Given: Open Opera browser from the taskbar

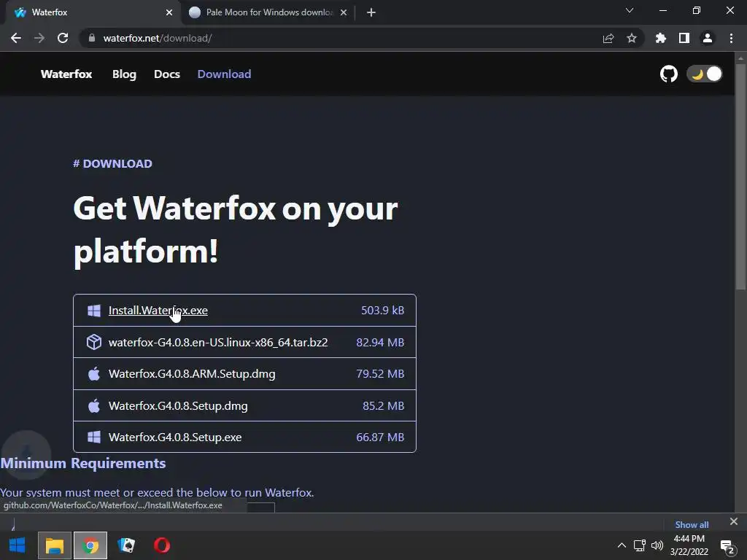Looking at the screenshot, I should point(162,545).
